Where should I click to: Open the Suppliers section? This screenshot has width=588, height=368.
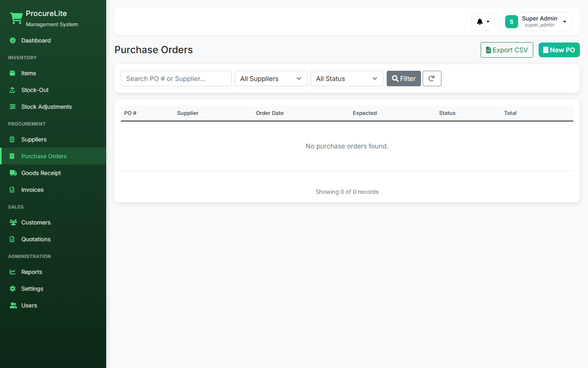coord(53,139)
